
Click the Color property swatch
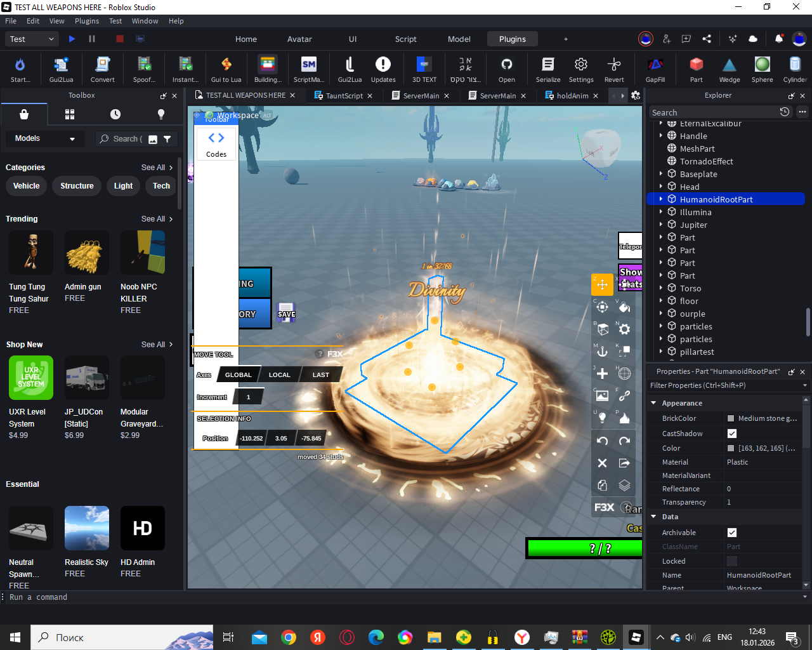[x=731, y=448]
